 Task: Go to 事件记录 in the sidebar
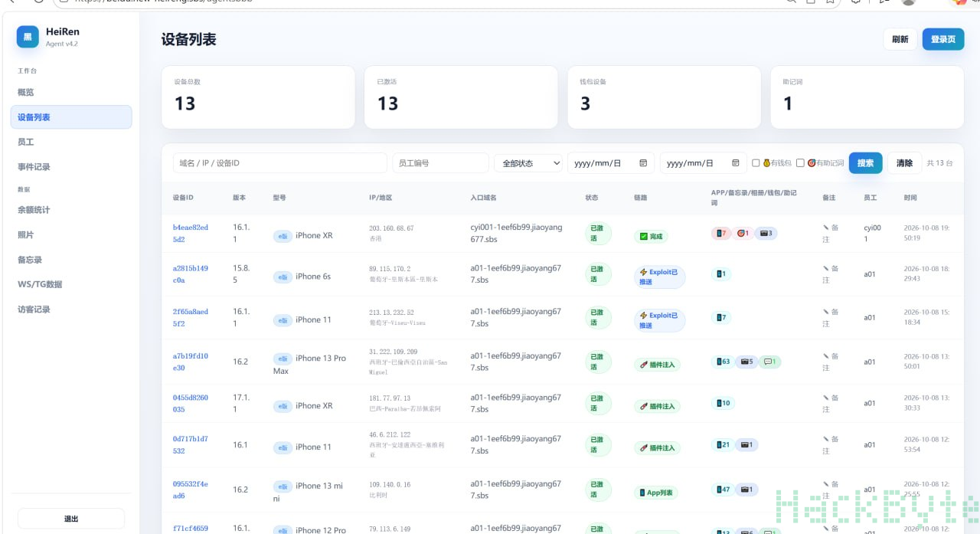(x=70, y=166)
